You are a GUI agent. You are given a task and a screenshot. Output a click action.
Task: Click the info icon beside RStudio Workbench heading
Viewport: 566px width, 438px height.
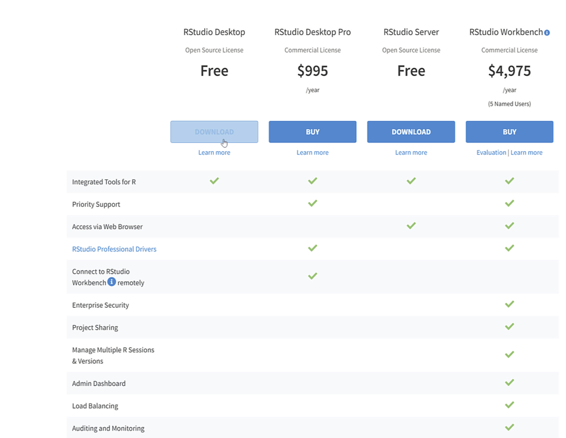(547, 33)
